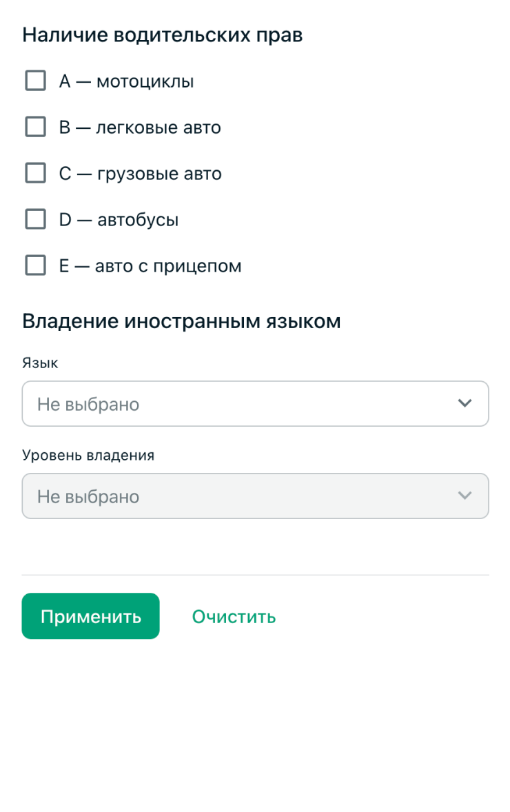Screen dimensions: 510x812
Task: Check the A — мотоциклы checkbox
Action: pos(36,81)
